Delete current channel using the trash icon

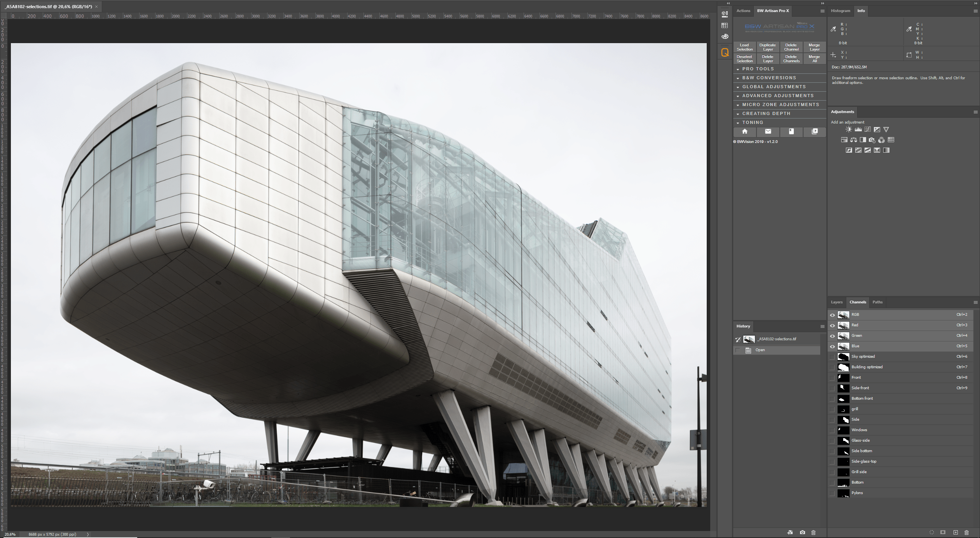(967, 533)
